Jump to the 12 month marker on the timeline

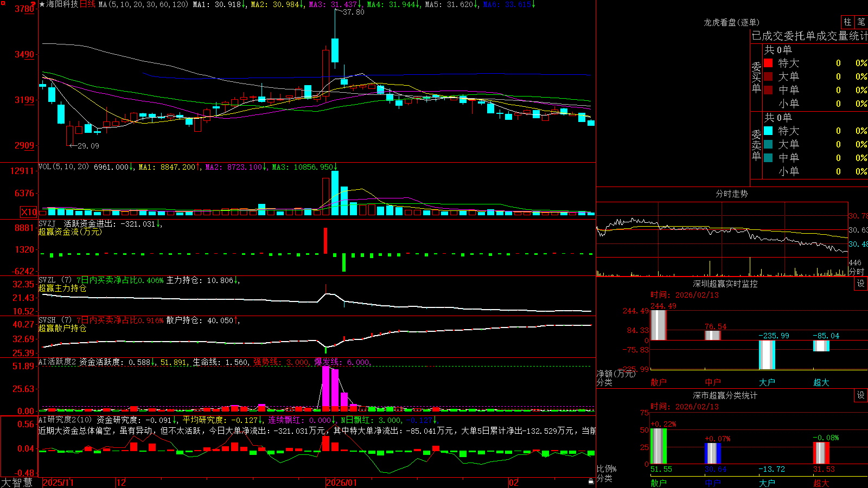pos(121,483)
